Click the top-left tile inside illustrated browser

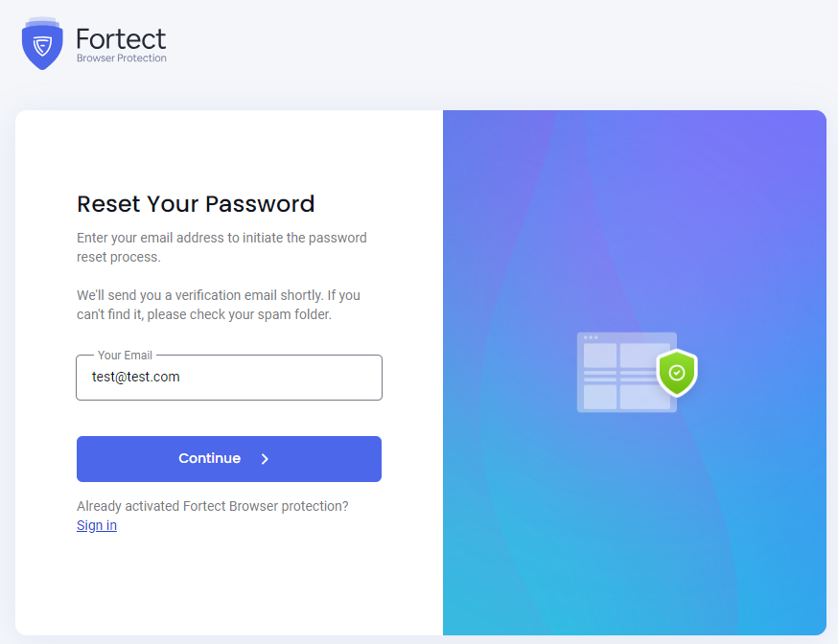(599, 356)
